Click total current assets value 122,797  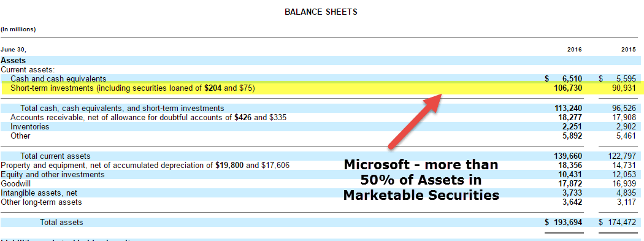[x=623, y=156]
